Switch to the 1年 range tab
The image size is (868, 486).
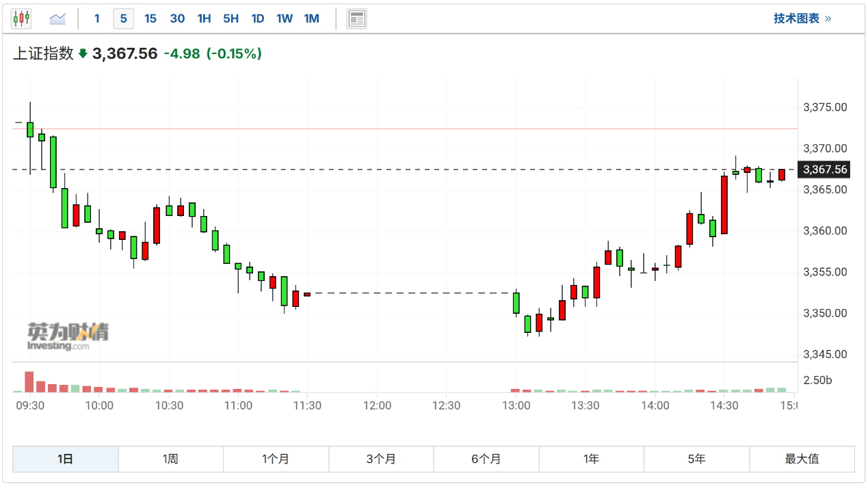point(592,459)
